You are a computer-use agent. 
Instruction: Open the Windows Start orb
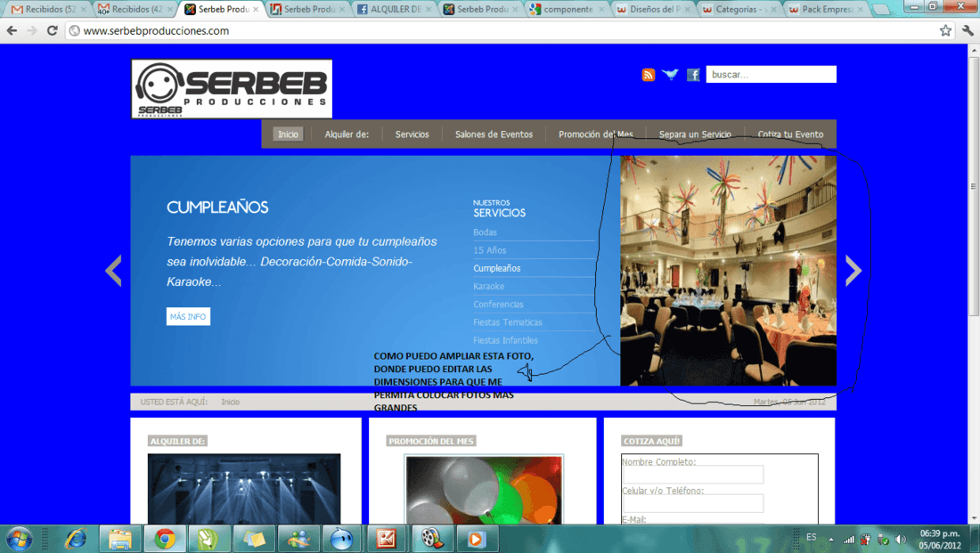point(19,539)
